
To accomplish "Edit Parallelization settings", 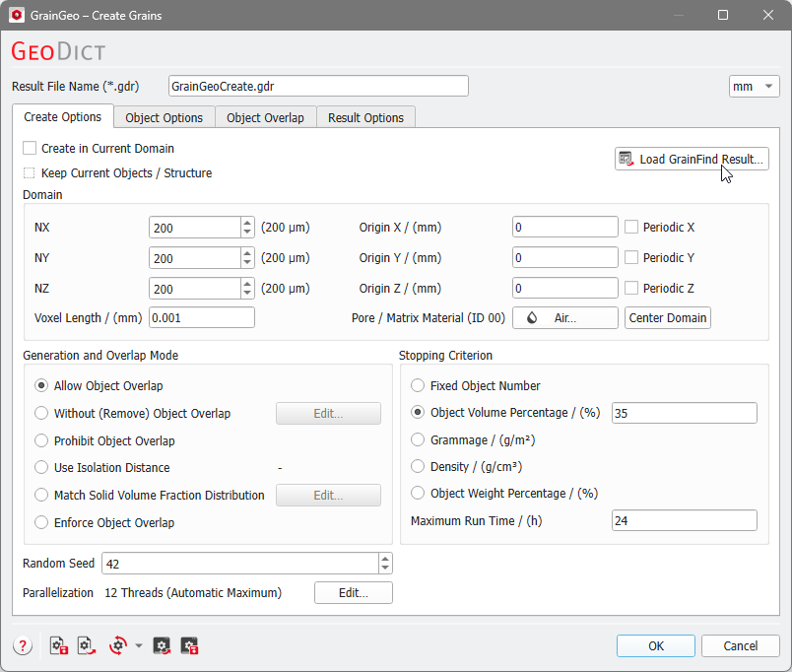I will point(353,592).
